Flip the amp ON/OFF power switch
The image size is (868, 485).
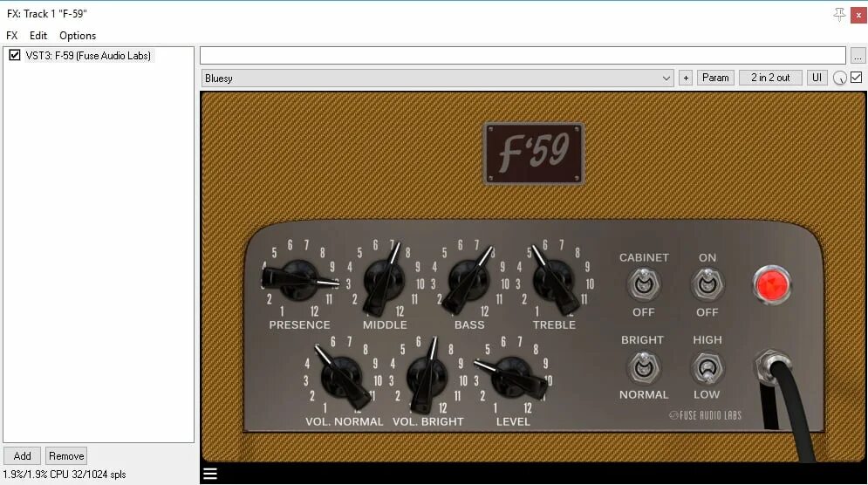pyautogui.click(x=707, y=284)
